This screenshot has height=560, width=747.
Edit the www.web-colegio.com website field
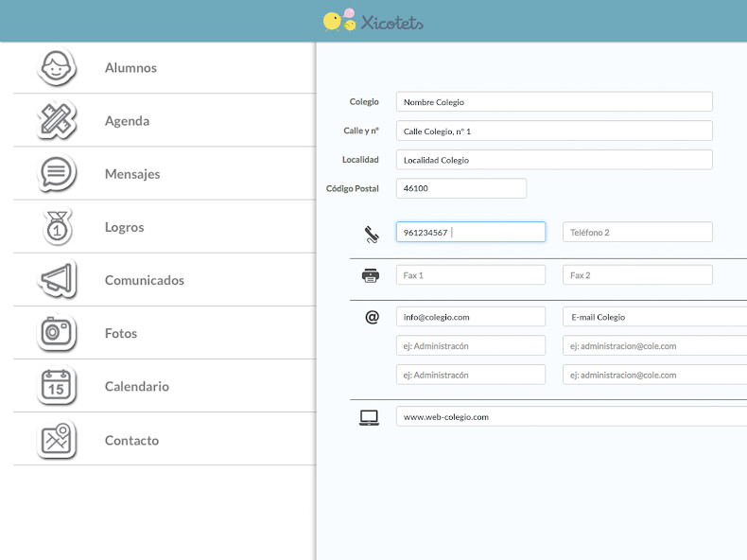pos(572,416)
